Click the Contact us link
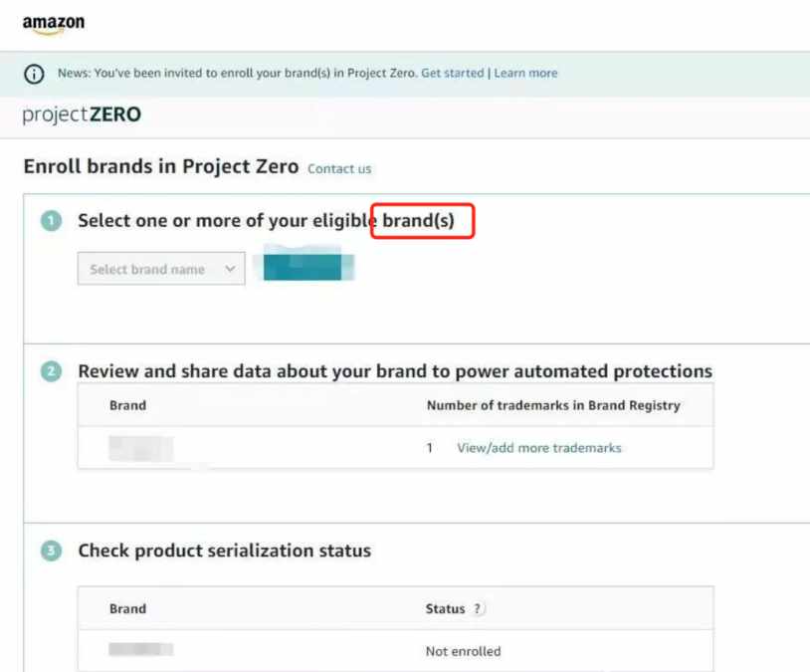810x672 pixels. [x=339, y=169]
